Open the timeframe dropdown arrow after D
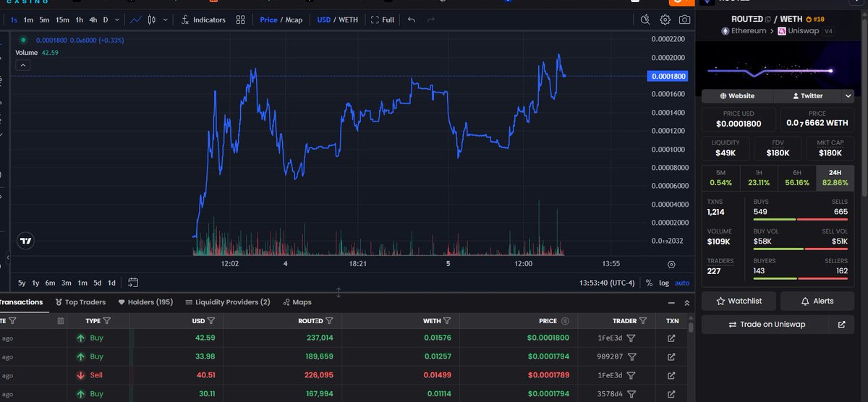This screenshot has width=868, height=402. tap(116, 20)
